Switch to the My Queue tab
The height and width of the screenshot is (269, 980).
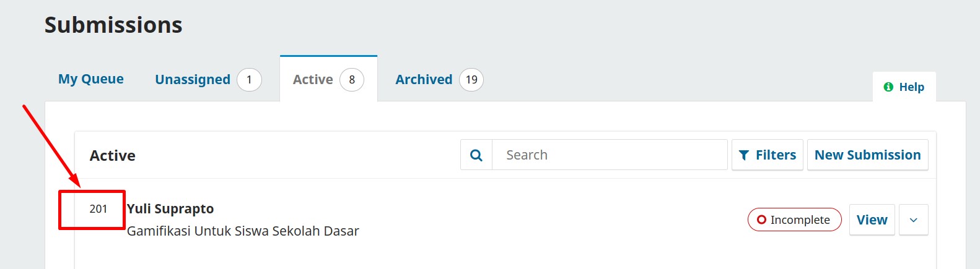click(x=91, y=79)
